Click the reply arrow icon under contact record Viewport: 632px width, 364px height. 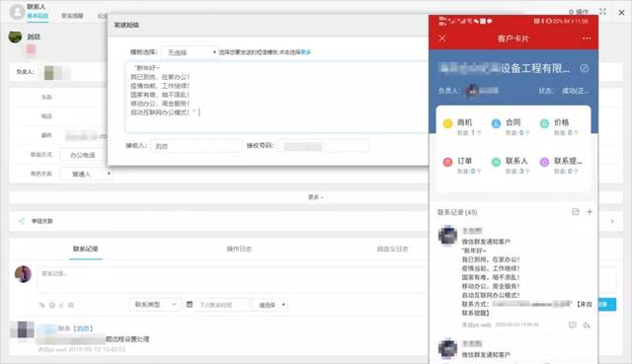click(587, 325)
